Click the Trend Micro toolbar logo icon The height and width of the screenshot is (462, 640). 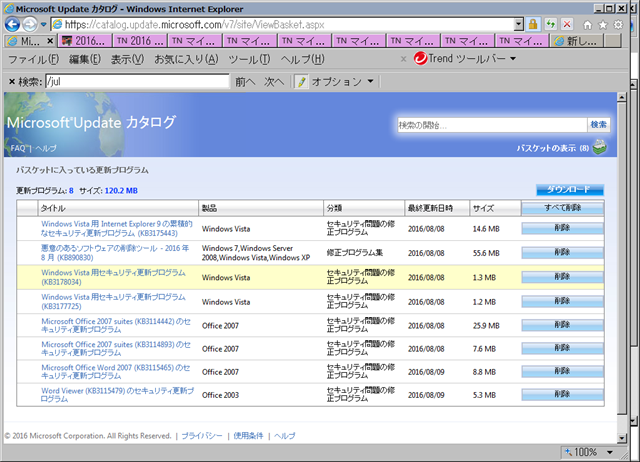[x=420, y=59]
